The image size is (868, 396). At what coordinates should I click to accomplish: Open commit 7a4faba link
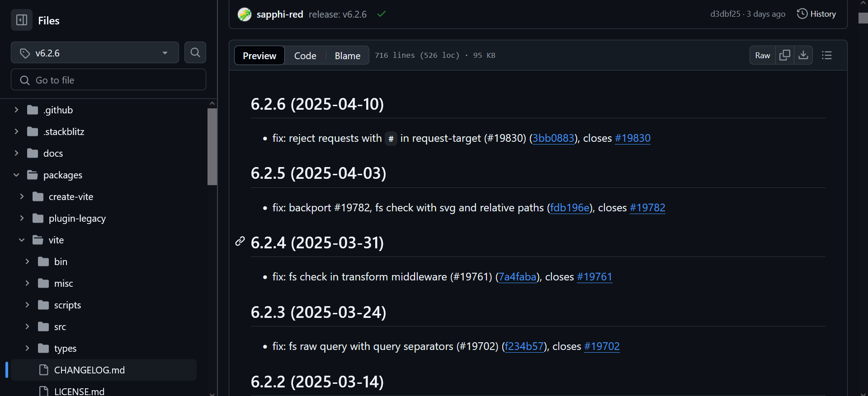click(x=517, y=277)
